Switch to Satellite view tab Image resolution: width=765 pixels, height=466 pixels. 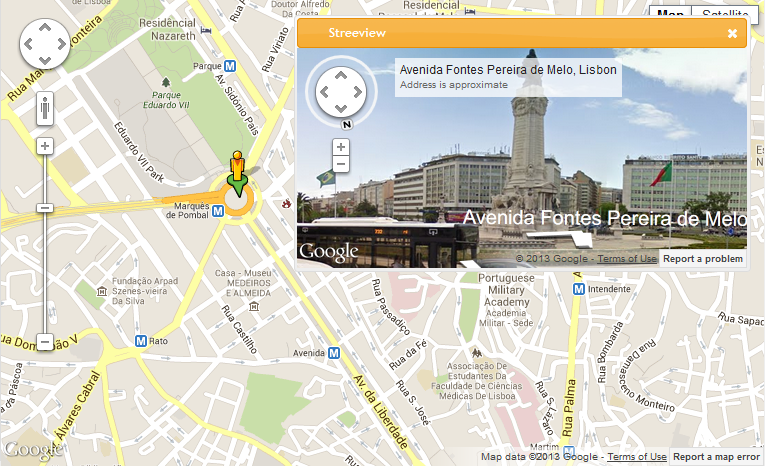tap(725, 14)
